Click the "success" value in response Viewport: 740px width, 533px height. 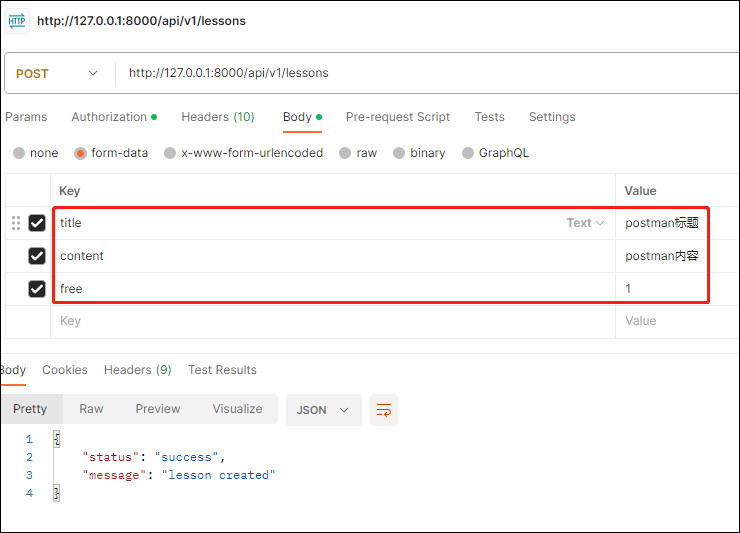click(186, 457)
